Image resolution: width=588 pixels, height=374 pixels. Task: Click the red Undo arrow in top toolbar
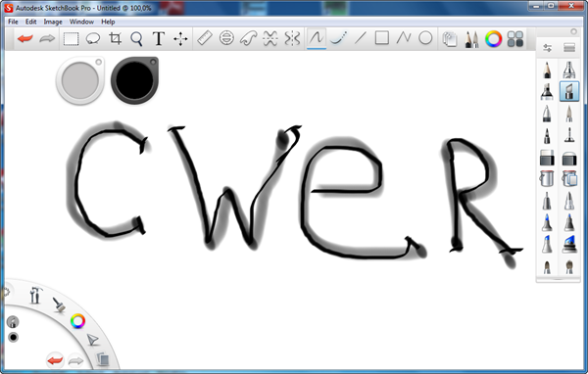click(25, 38)
